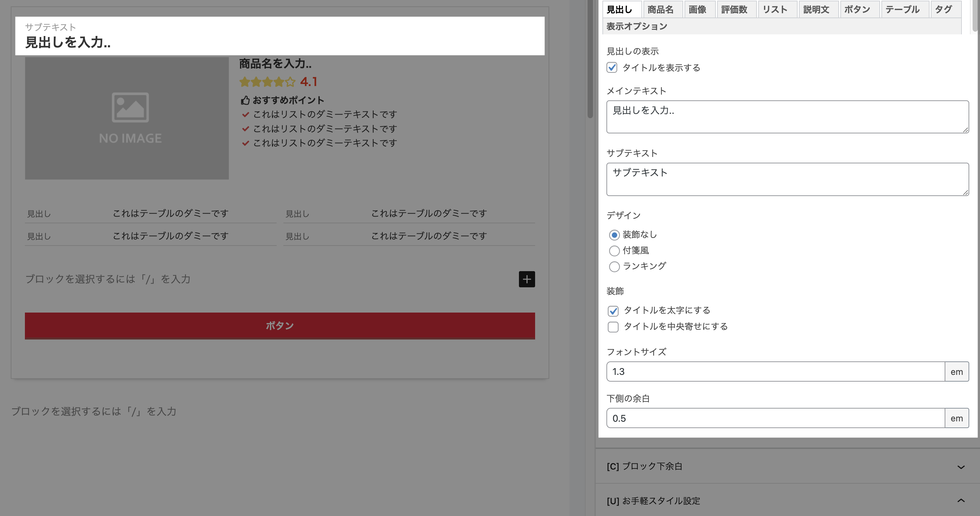980x516 pixels.
Task: Click the メインテキスト textarea resize handle
Action: point(966,130)
